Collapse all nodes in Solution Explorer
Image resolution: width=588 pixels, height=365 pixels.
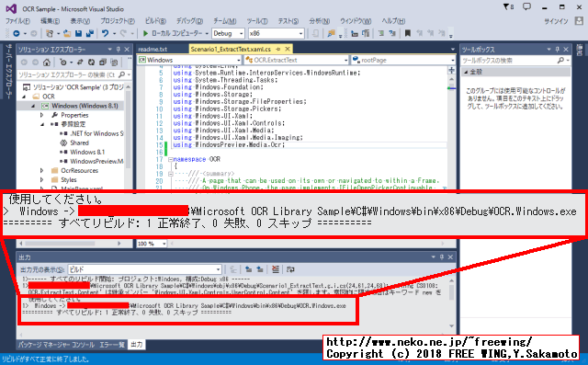103,63
